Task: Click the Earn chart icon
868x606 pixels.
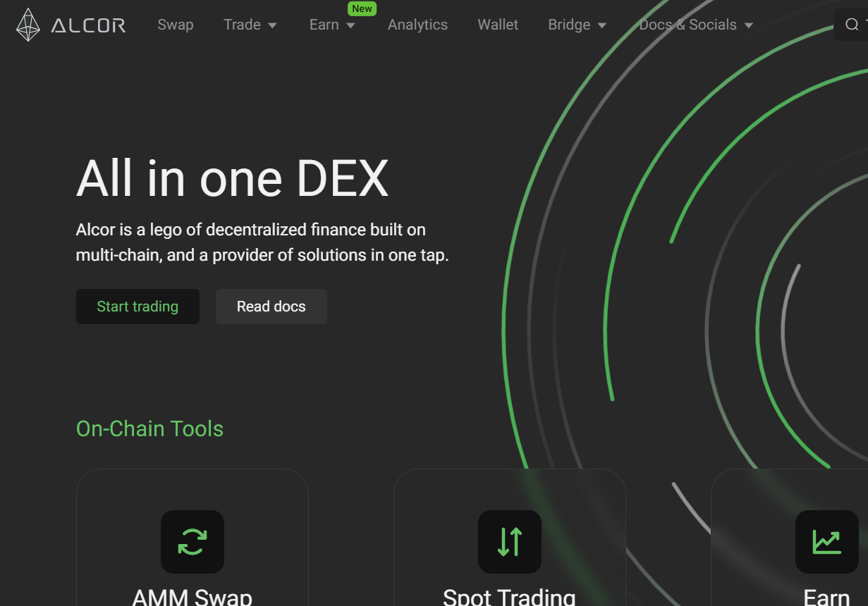Action: (x=826, y=541)
